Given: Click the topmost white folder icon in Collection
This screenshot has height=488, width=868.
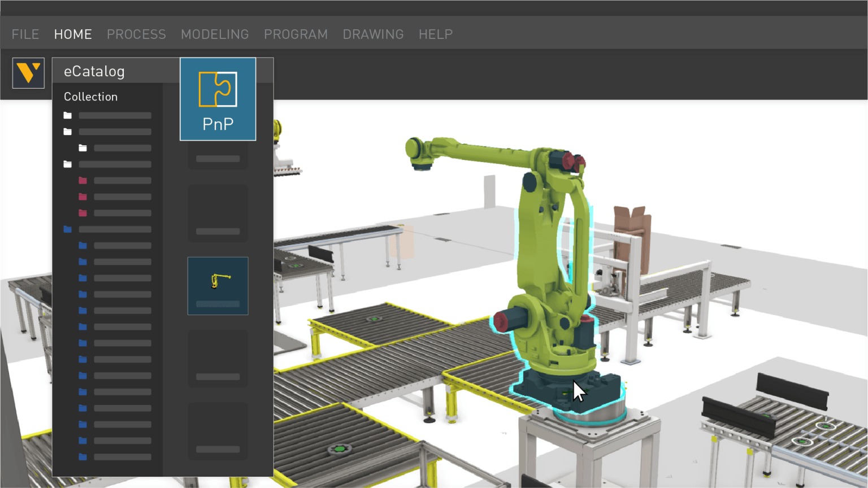Looking at the screenshot, I should [67, 115].
